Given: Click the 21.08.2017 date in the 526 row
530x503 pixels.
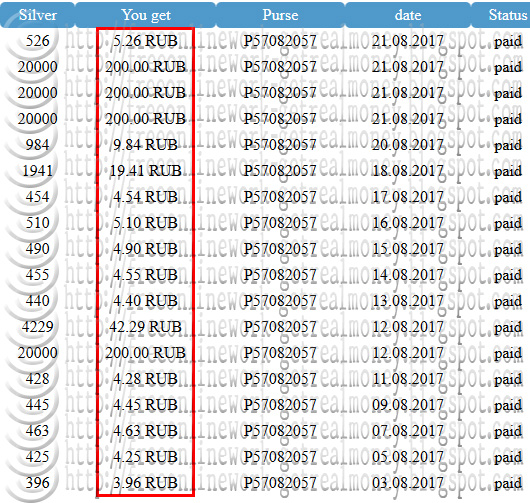Looking at the screenshot, I should point(408,41).
